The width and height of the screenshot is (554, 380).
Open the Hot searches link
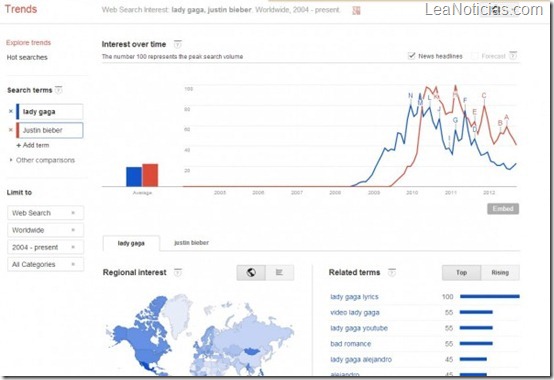pos(27,58)
